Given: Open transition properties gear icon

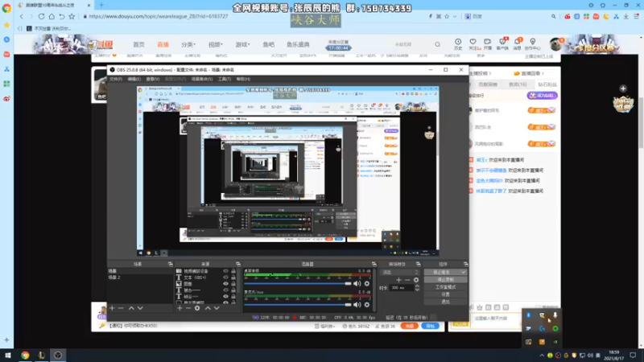Looking at the screenshot, I should (x=416, y=280).
